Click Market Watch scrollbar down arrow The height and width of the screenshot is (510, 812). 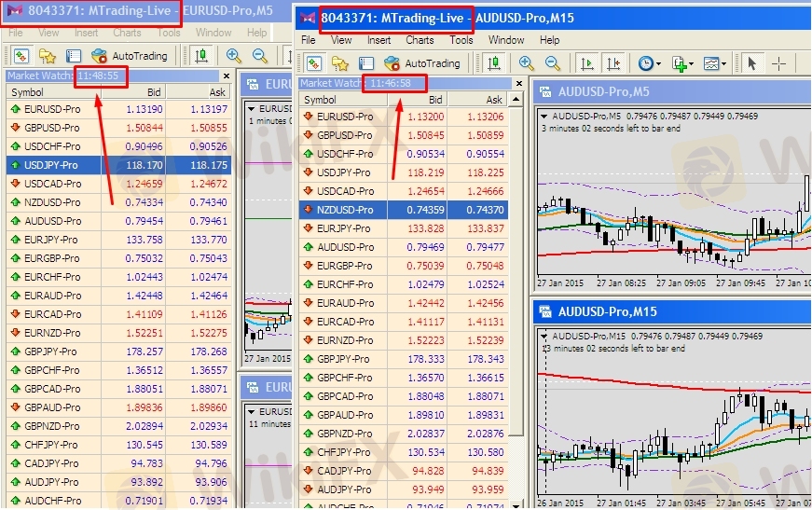pos(516,504)
